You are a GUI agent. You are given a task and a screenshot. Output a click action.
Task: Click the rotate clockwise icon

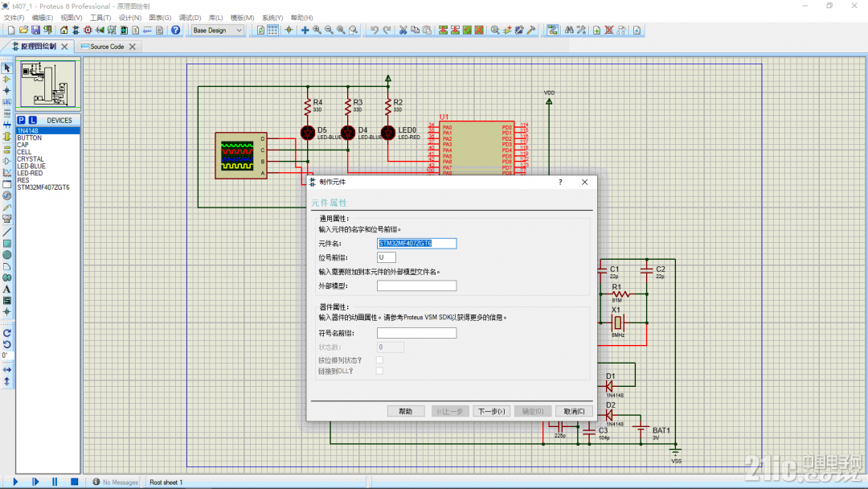coord(6,333)
